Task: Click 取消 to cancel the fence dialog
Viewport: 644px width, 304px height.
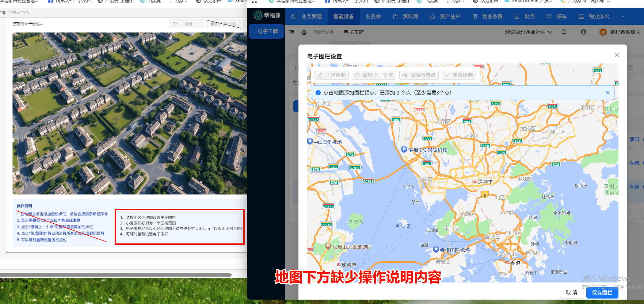Action: 572,293
